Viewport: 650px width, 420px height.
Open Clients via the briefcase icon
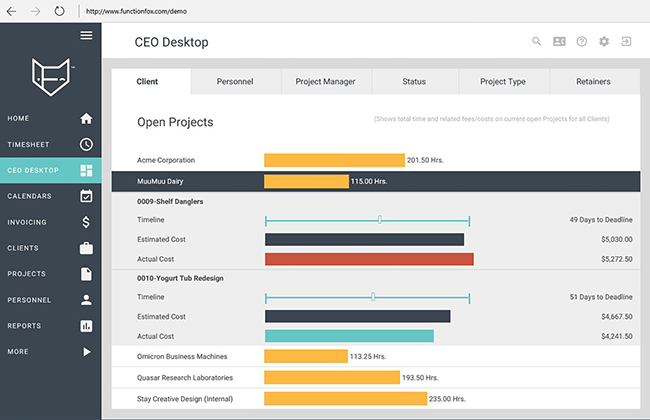coord(86,248)
